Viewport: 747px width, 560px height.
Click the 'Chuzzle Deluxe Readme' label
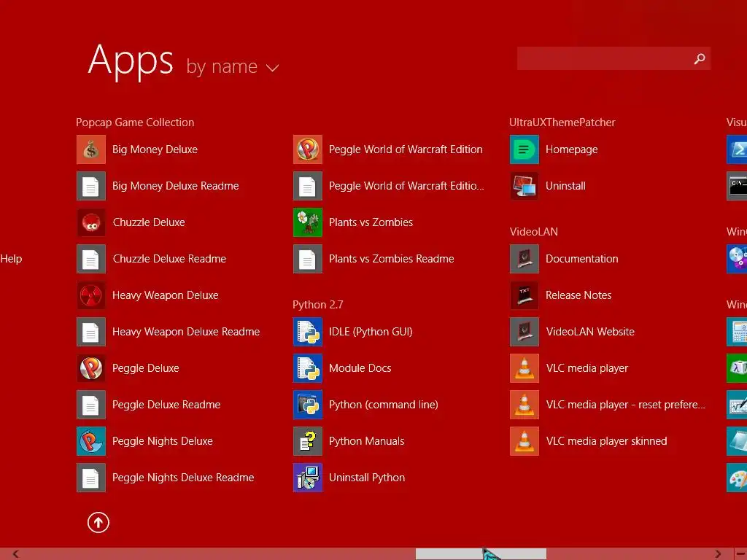[x=169, y=259]
